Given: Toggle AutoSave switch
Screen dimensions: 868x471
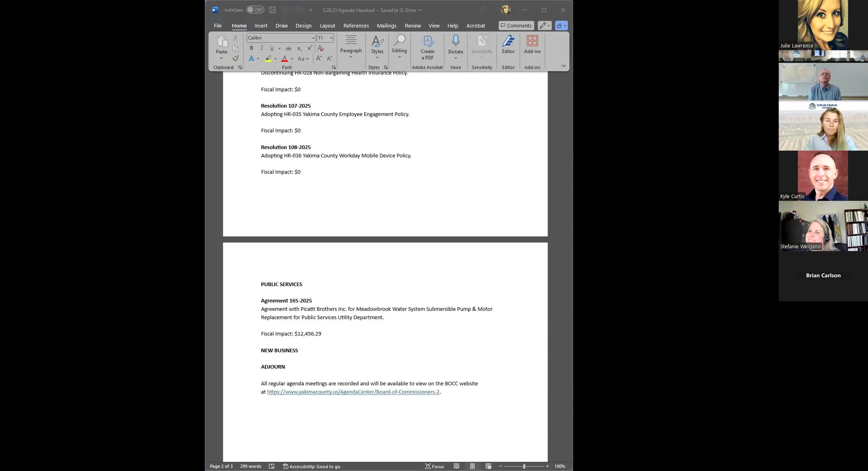Looking at the screenshot, I should click(255, 10).
